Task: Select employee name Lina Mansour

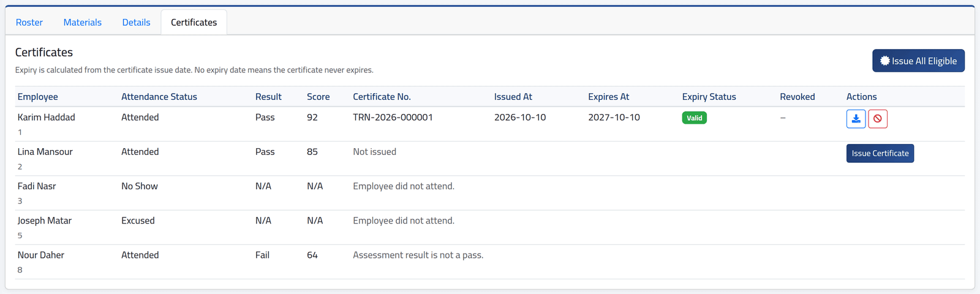Action: [x=45, y=151]
